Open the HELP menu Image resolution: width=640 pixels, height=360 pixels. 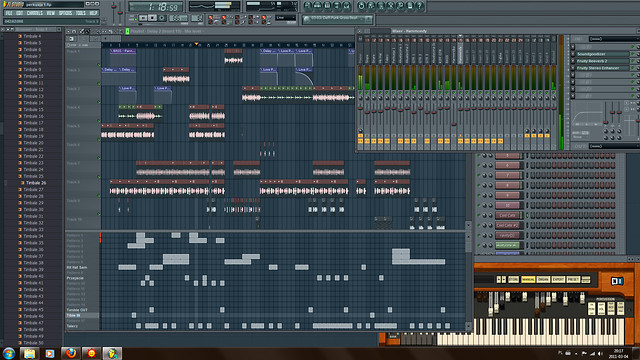(93, 13)
